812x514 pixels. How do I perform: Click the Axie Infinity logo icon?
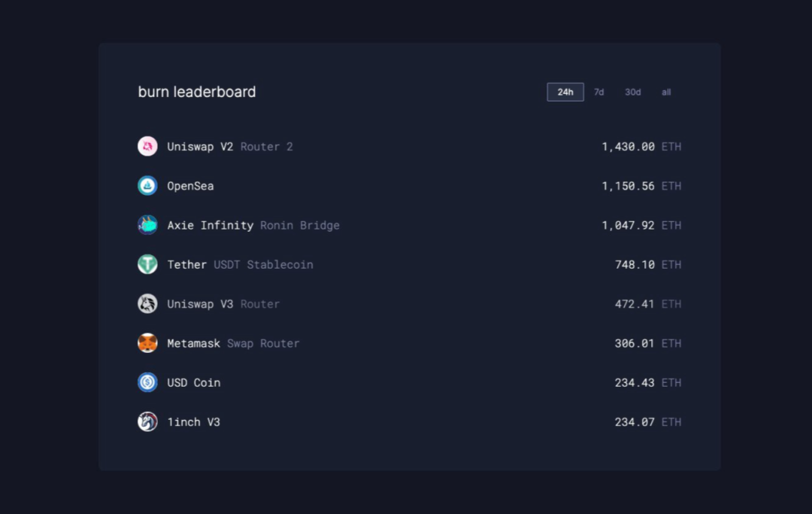pos(147,225)
